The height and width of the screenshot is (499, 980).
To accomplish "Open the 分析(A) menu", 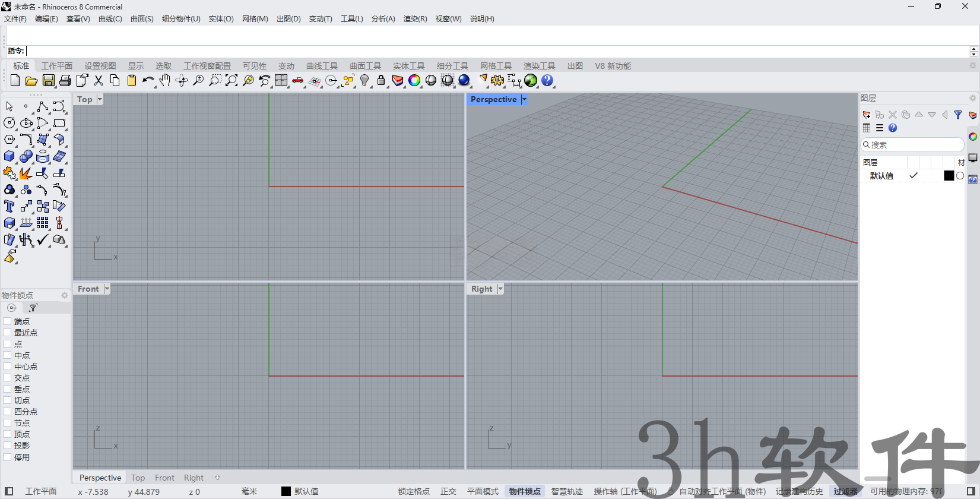I will [383, 19].
